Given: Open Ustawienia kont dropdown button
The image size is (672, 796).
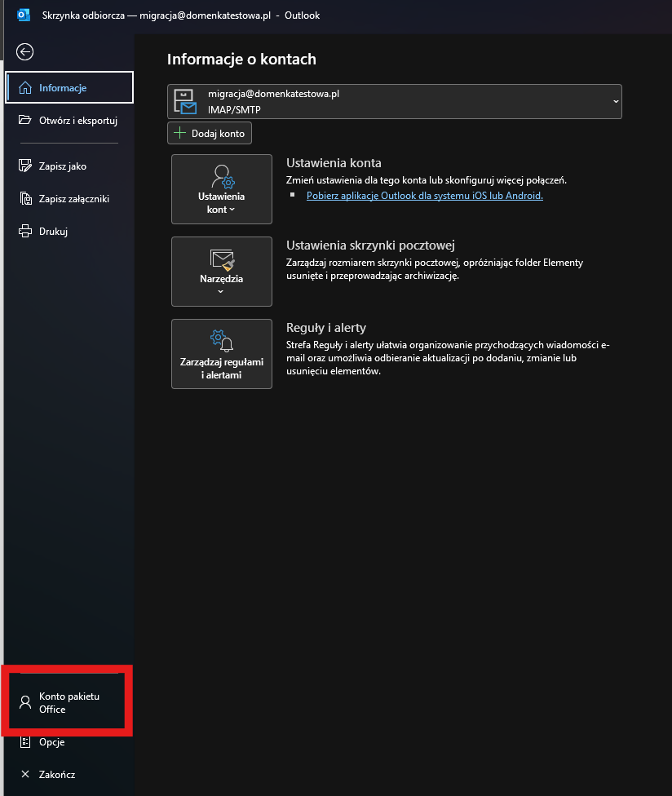Looking at the screenshot, I should pos(222,189).
